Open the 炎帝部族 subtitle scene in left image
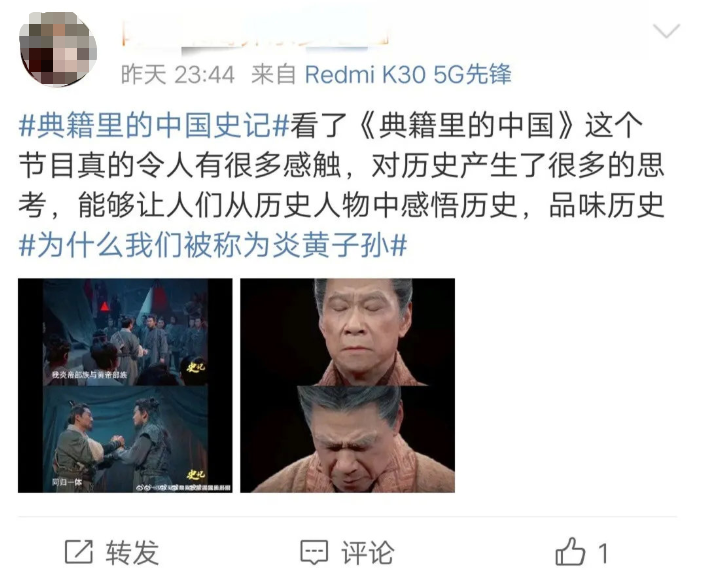This screenshot has width=702, height=578. click(125, 332)
